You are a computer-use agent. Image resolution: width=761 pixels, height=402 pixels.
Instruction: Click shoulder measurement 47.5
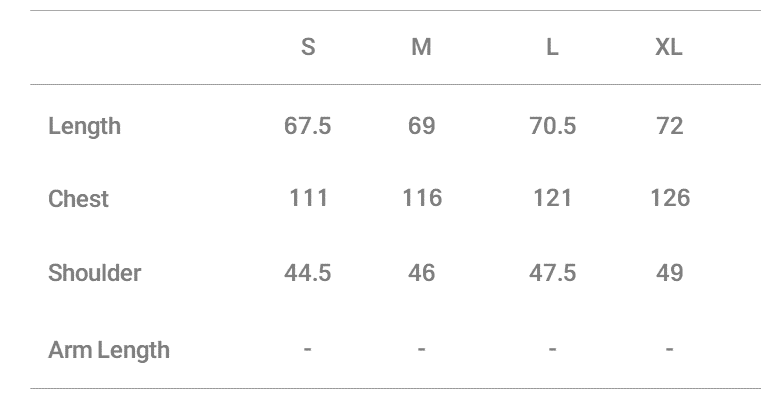click(x=552, y=273)
